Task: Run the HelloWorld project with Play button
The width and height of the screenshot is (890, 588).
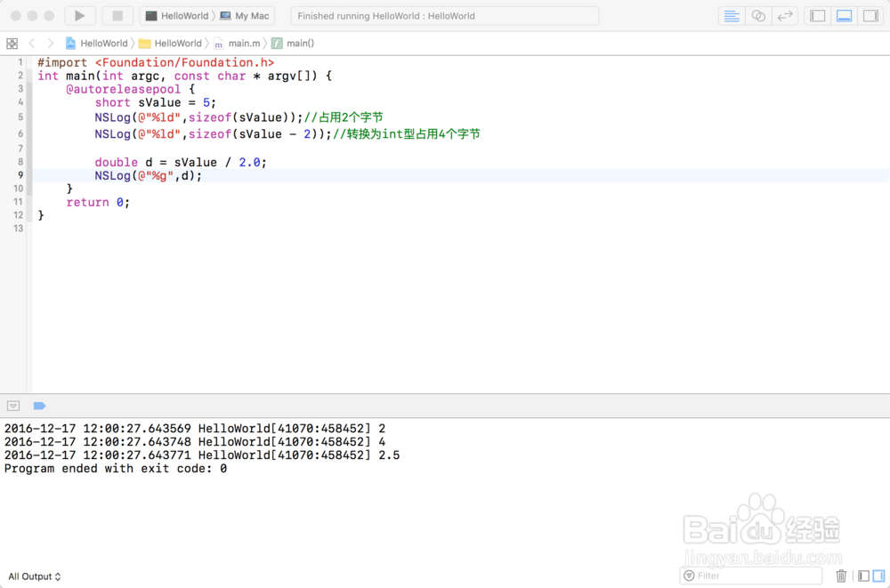Action: pyautogui.click(x=79, y=16)
